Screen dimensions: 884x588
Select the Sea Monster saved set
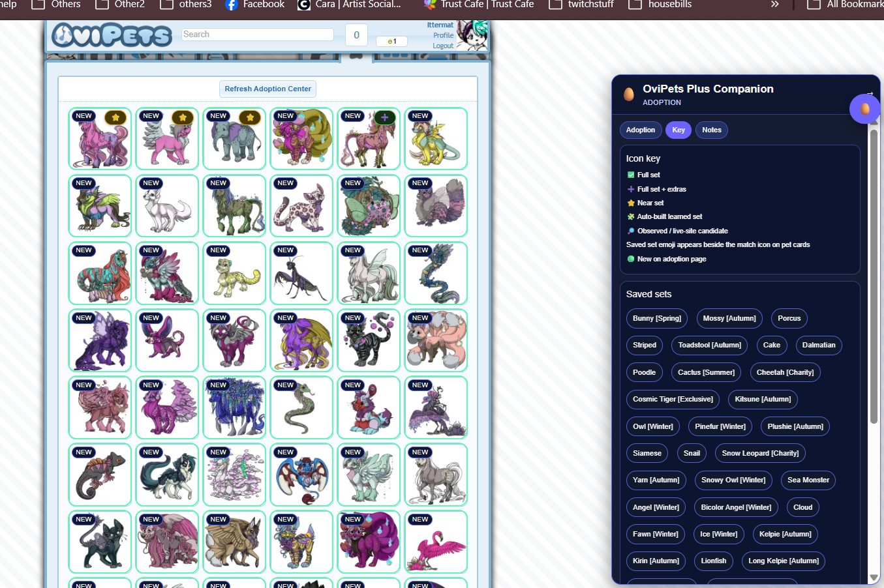click(x=808, y=480)
